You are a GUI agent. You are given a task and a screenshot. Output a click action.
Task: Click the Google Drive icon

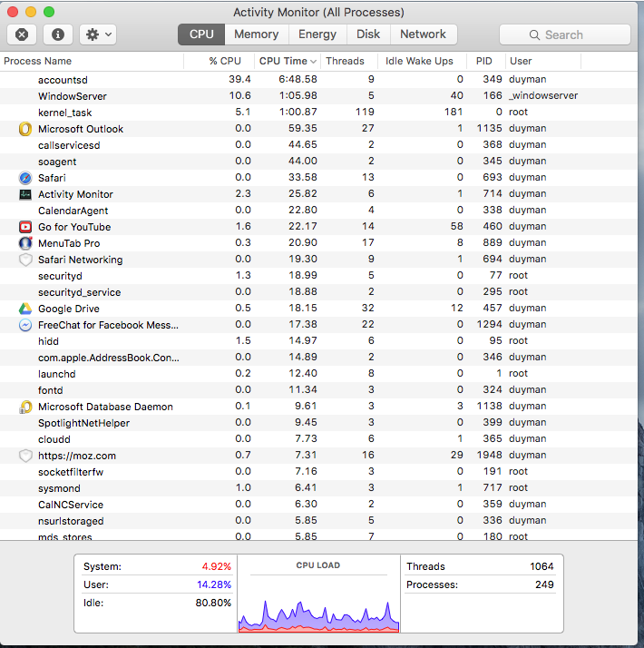pos(25,309)
